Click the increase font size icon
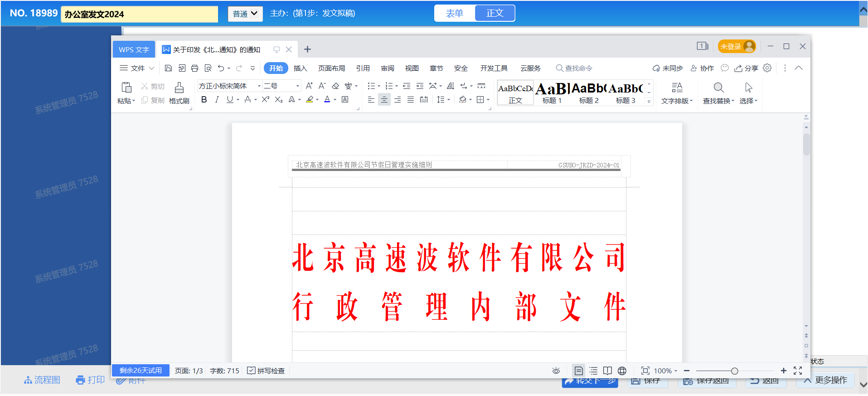868x396 pixels. (x=309, y=86)
